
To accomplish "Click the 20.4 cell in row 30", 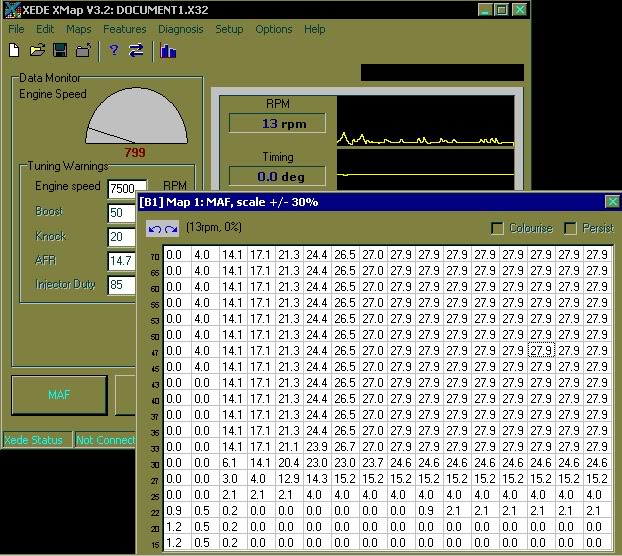I will coord(289,463).
